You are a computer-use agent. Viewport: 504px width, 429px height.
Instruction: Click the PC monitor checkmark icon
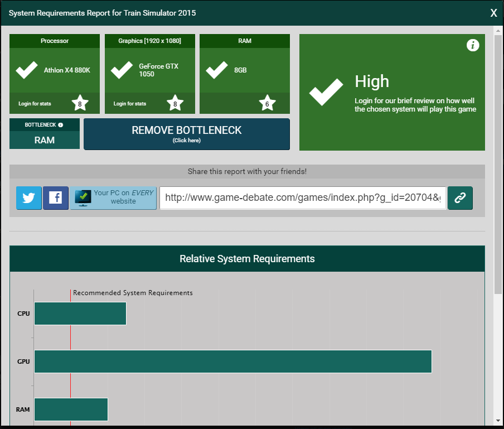pyautogui.click(x=83, y=198)
